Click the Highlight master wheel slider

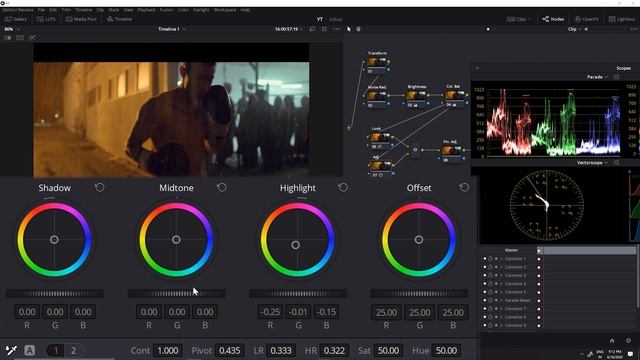298,293
